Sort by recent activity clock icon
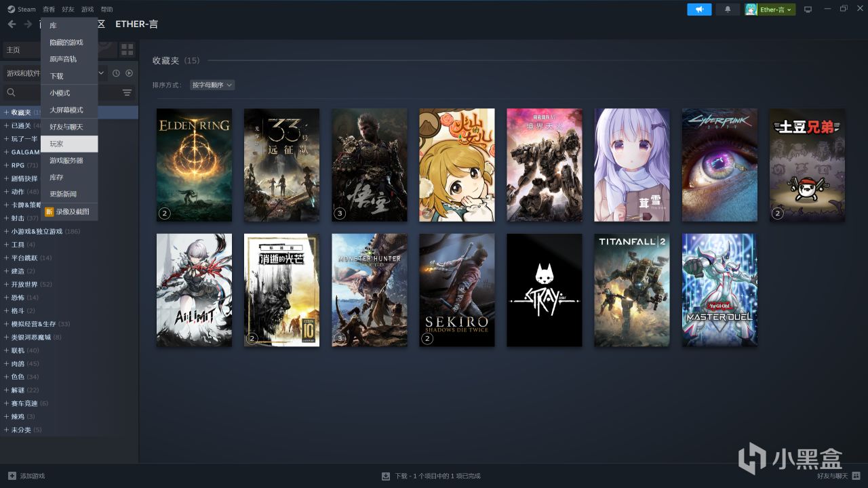Screen dimensions: 868x488 click(x=116, y=73)
